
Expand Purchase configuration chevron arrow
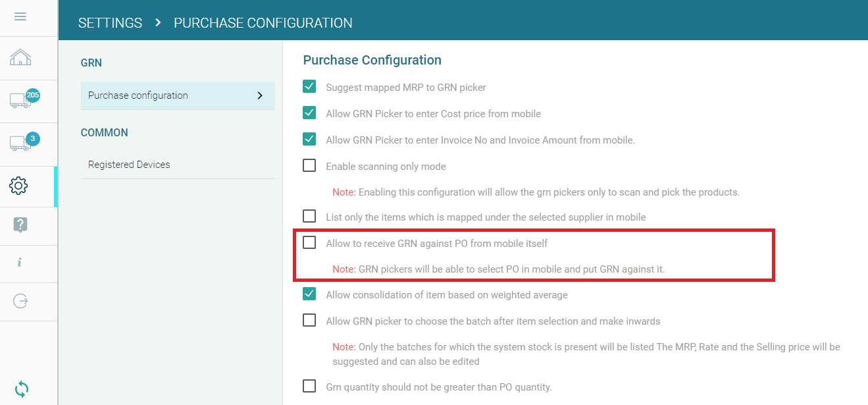(x=260, y=95)
